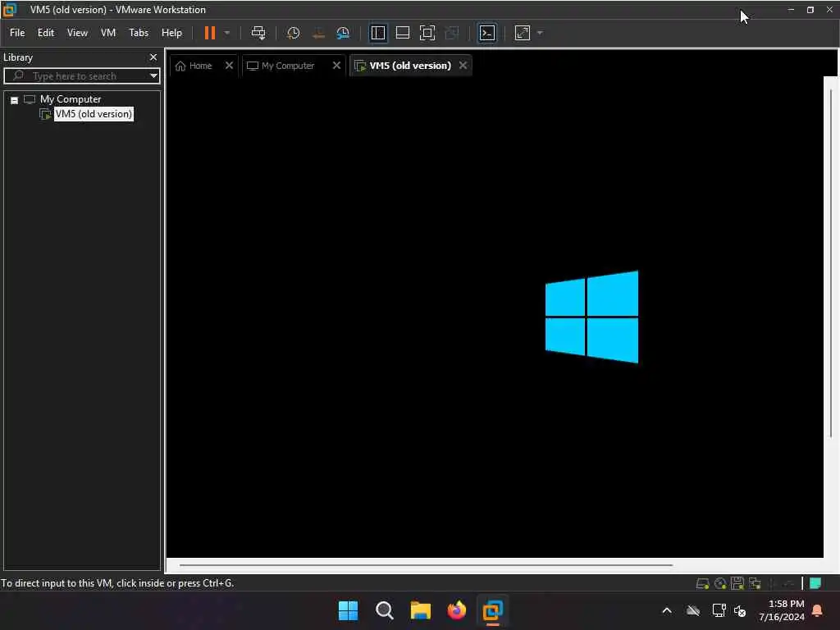Show hidden system tray icons
Image resolution: width=840 pixels, height=630 pixels.
click(667, 610)
